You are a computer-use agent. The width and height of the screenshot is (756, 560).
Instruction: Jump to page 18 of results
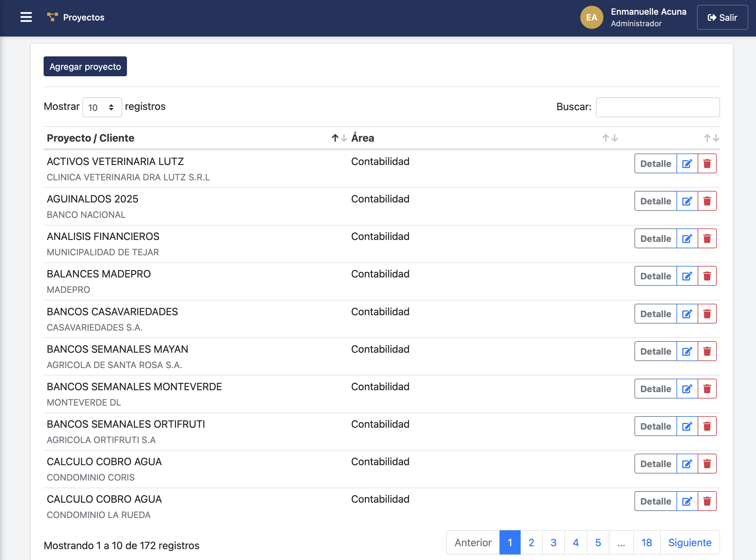click(646, 543)
